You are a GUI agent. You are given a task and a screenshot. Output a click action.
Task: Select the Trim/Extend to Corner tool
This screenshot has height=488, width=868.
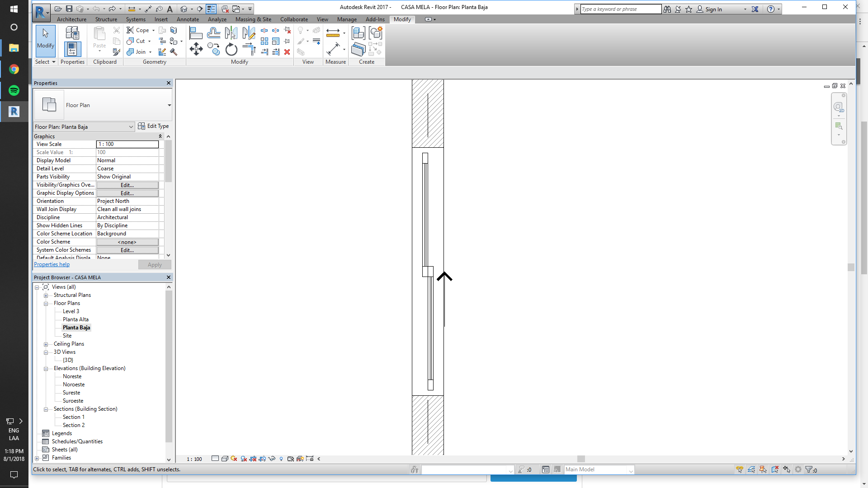click(x=249, y=49)
